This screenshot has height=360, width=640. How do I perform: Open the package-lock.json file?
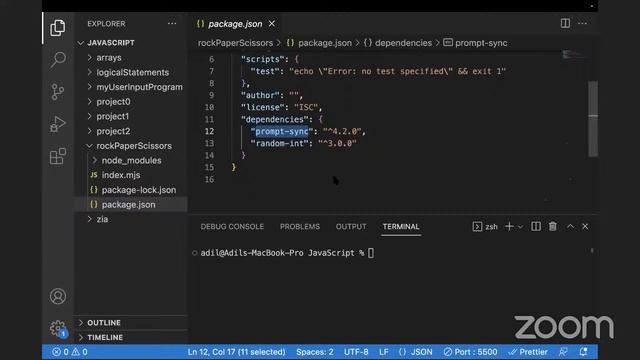(131, 190)
